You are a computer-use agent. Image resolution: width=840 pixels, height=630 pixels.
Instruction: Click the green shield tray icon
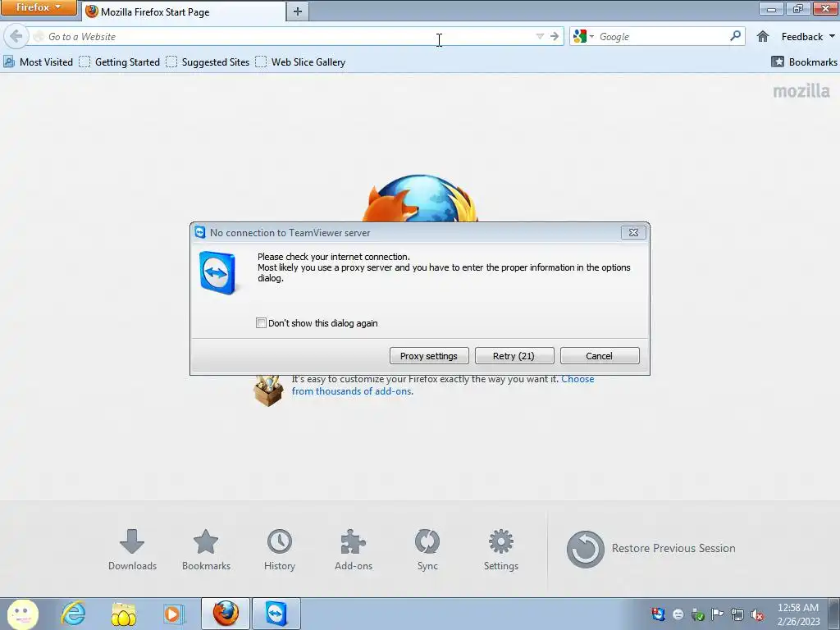697,614
